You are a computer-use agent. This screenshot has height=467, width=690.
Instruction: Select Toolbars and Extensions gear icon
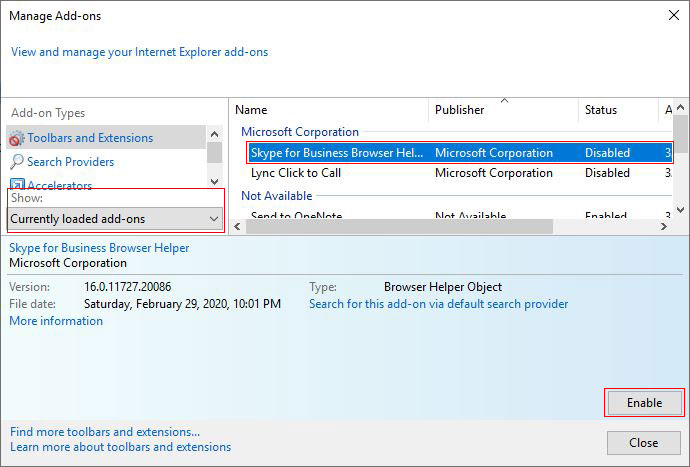point(16,138)
